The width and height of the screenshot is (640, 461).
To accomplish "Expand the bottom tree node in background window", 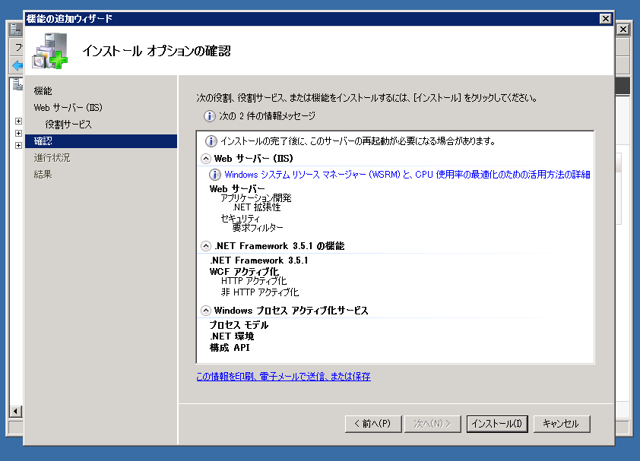I will (x=18, y=145).
